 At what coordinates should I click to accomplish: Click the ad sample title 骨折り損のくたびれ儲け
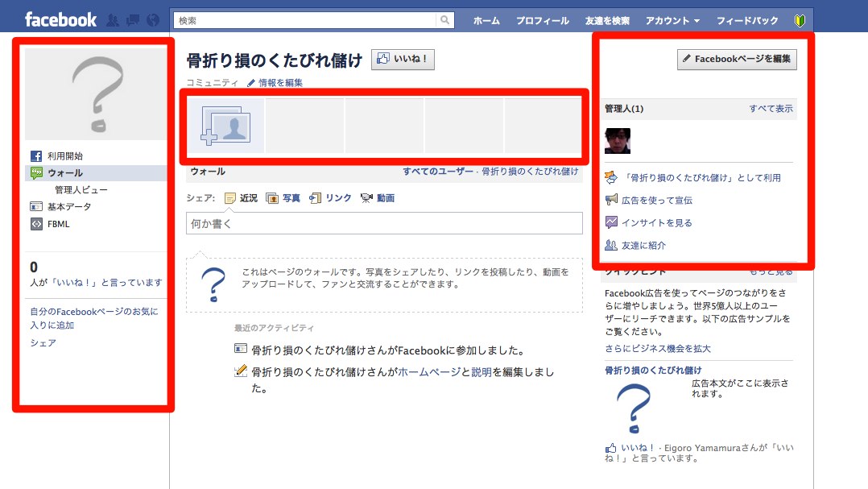tap(653, 371)
